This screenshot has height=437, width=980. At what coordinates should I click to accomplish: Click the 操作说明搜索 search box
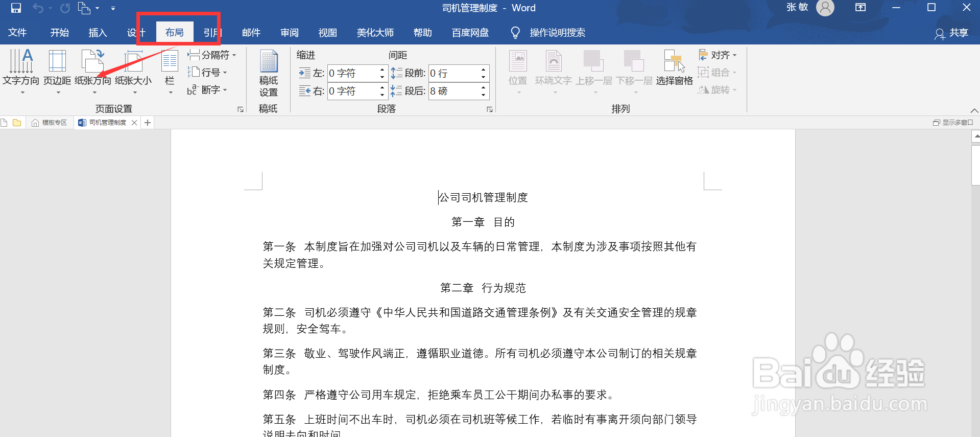(x=557, y=33)
